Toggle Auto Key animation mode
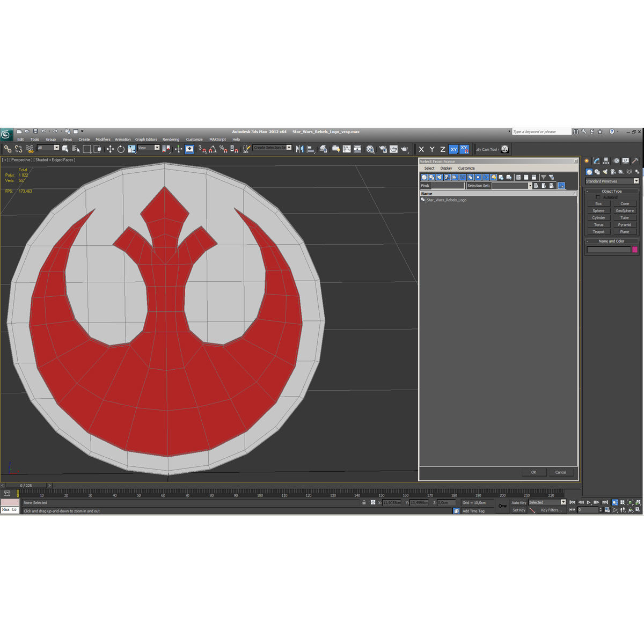 click(519, 503)
